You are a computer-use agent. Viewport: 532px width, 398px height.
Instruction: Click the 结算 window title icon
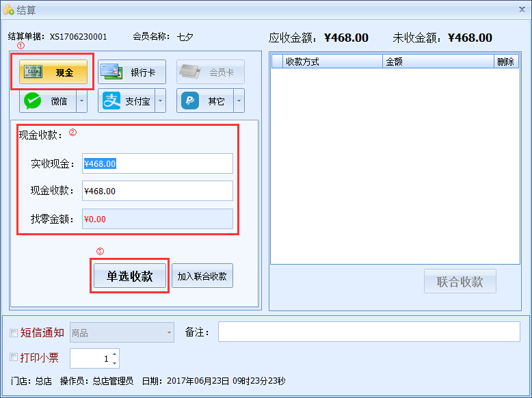click(x=8, y=10)
